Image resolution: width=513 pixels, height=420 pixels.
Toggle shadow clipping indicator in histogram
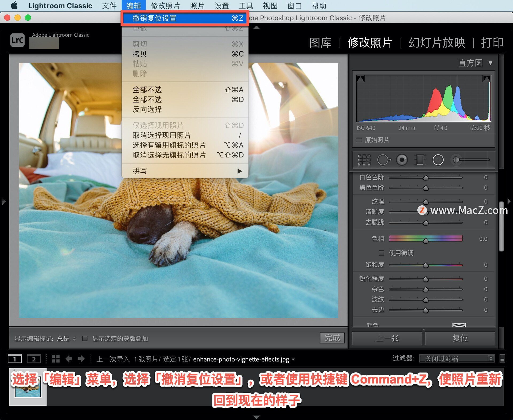tap(361, 78)
